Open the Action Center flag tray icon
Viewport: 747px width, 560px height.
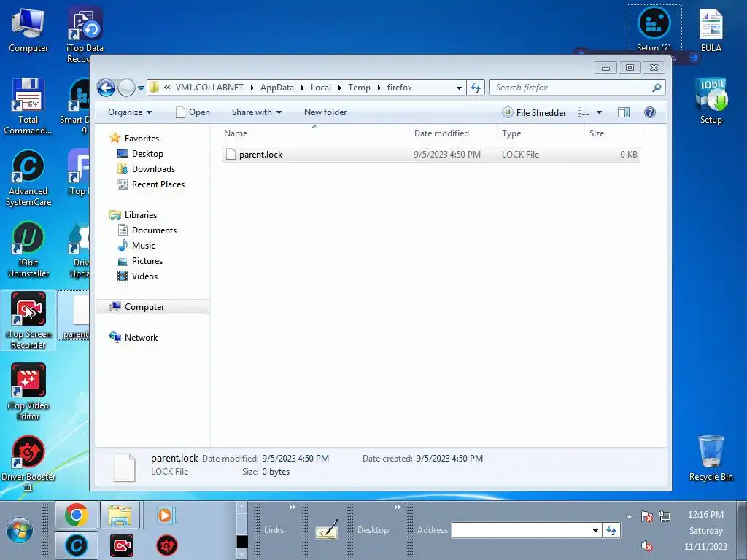click(646, 516)
